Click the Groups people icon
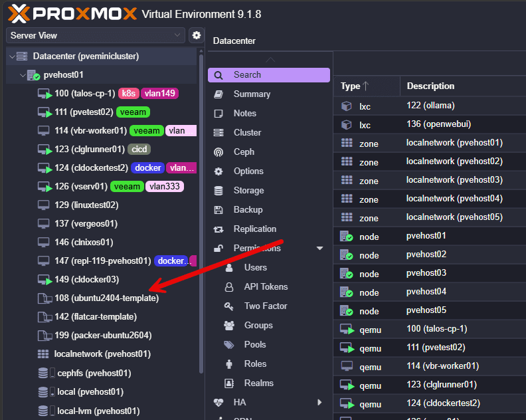This screenshot has width=526, height=420. coord(229,326)
